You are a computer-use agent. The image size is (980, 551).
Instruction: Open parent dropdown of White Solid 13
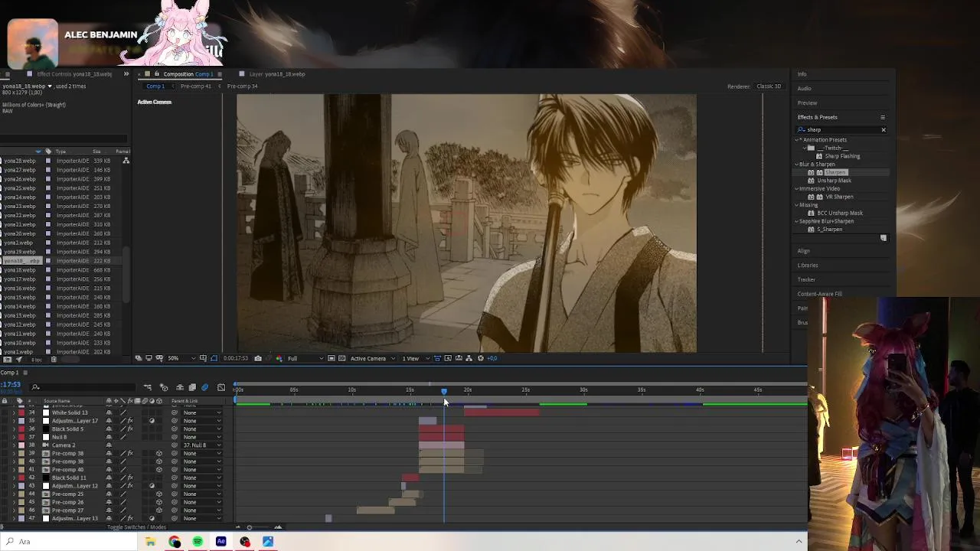point(201,412)
